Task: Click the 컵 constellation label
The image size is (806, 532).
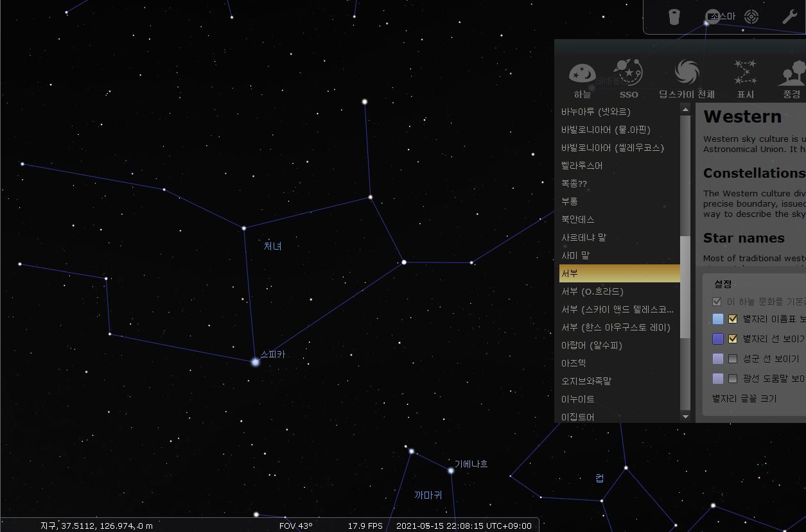Action: 599,478
